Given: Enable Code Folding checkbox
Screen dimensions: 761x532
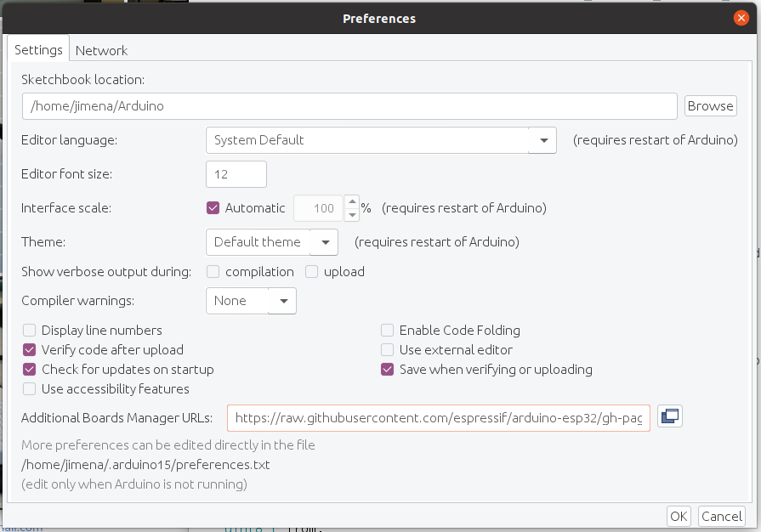Looking at the screenshot, I should (x=387, y=331).
